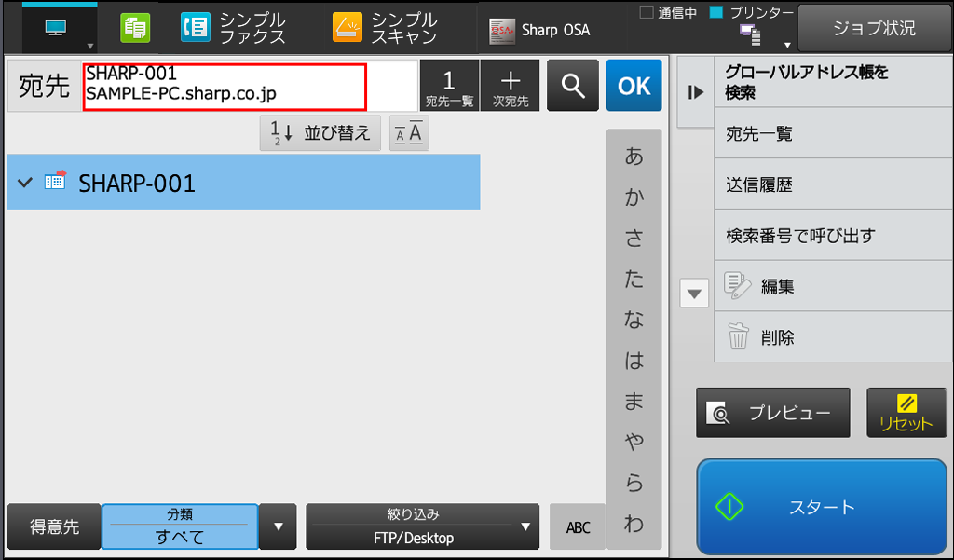Viewport: 954px width, 560px height.
Task: Choose 検索番号で呼び出す menu item
Action: point(833,235)
